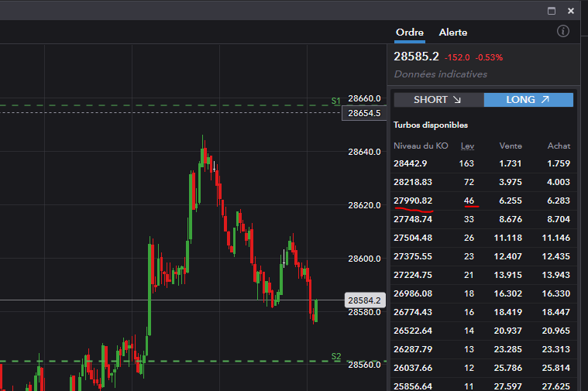The height and width of the screenshot is (391, 588).
Task: Choose the turbo row with KO 27990.82
Action: point(413,201)
